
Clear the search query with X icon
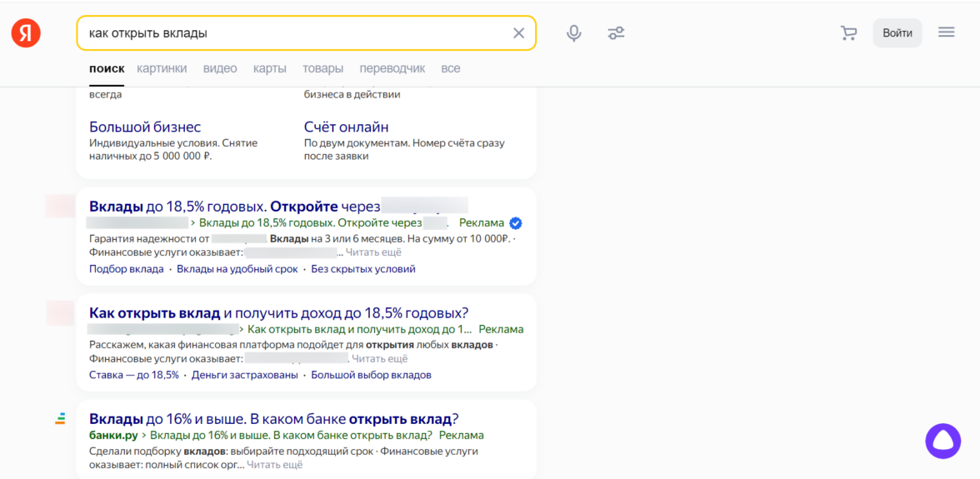(x=518, y=33)
